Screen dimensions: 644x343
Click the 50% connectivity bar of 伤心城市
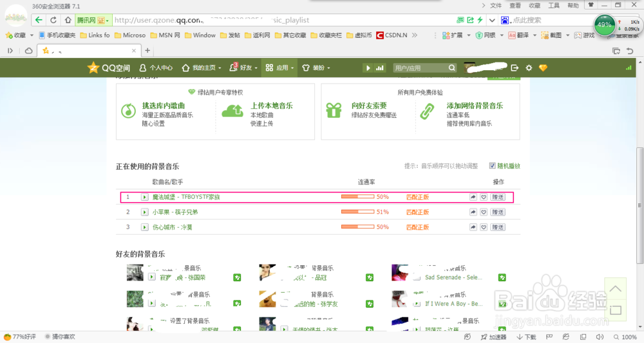pos(357,227)
